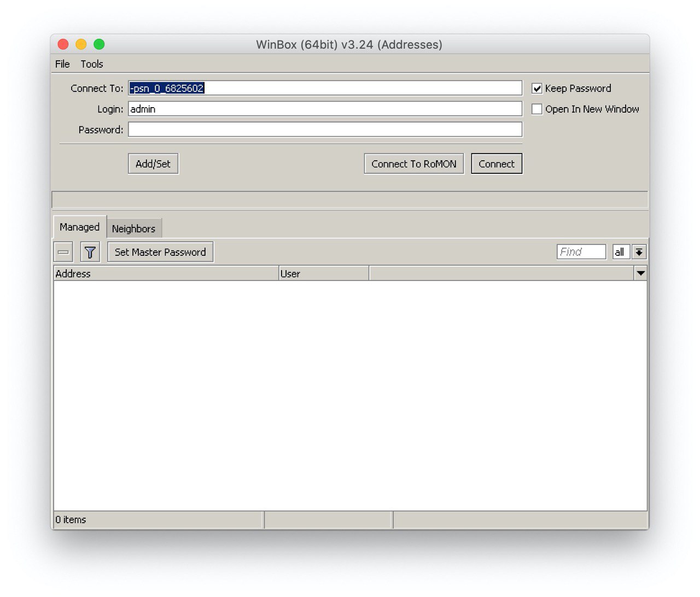700x597 pixels.
Task: Focus the Connect To address field
Action: 325,88
